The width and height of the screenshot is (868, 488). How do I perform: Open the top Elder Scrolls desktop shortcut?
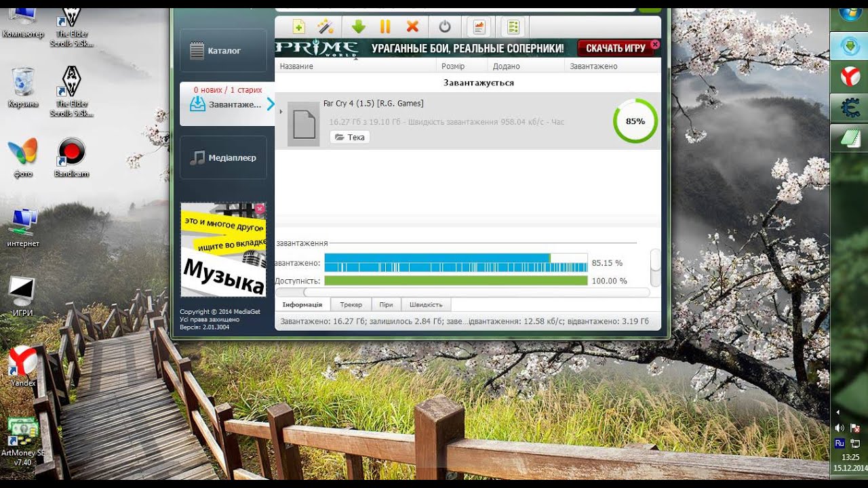(71, 27)
